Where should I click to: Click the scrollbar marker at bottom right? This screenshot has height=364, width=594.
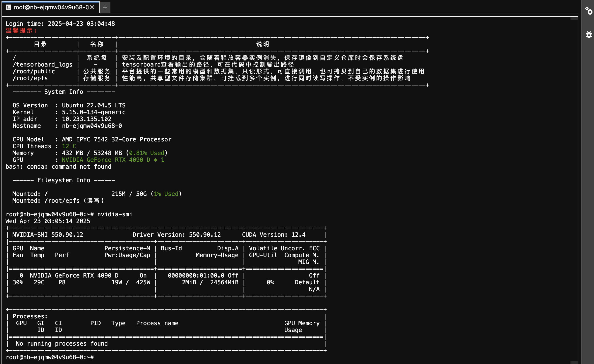coord(574,362)
